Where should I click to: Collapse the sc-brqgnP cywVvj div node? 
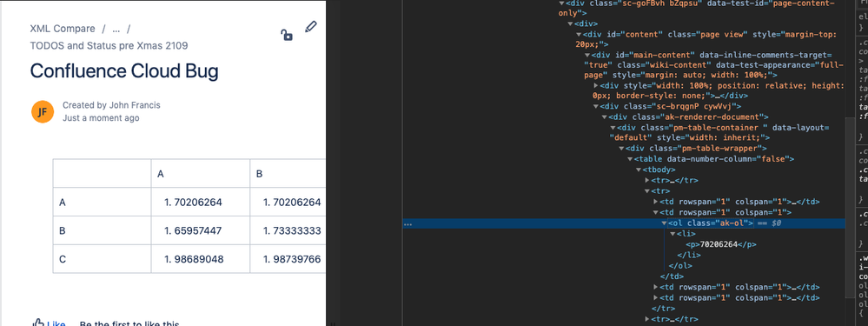pos(596,106)
